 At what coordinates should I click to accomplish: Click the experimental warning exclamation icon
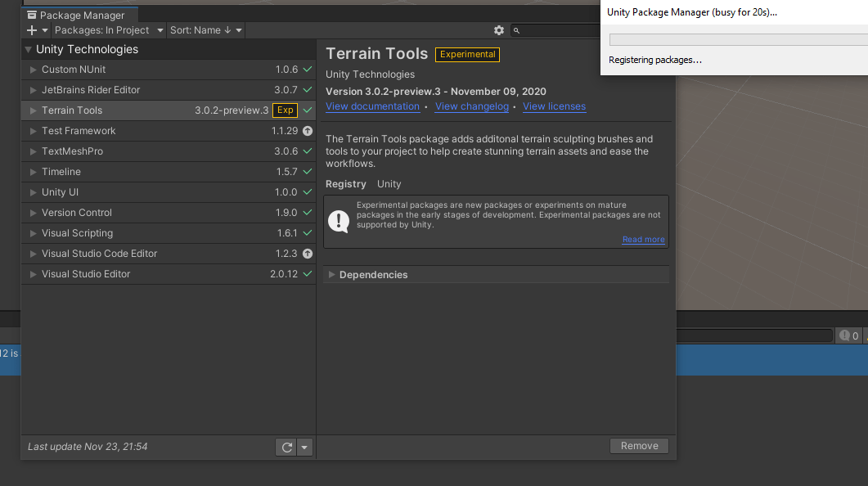click(x=338, y=222)
